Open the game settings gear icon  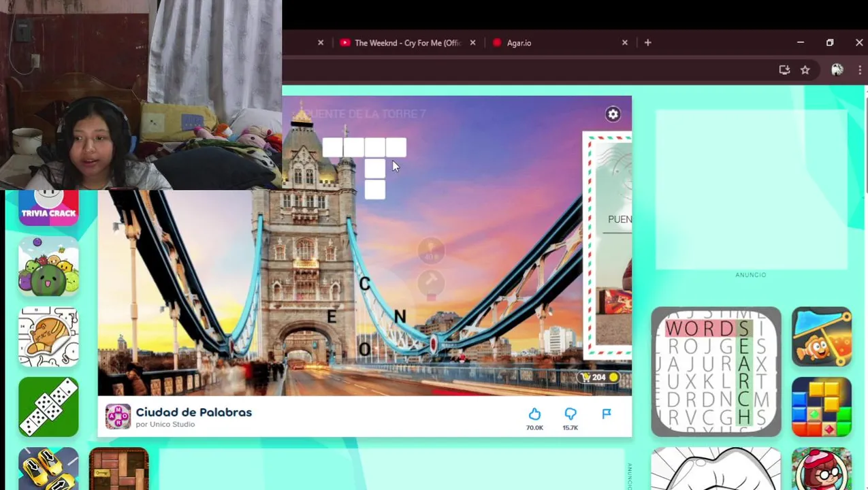click(613, 114)
